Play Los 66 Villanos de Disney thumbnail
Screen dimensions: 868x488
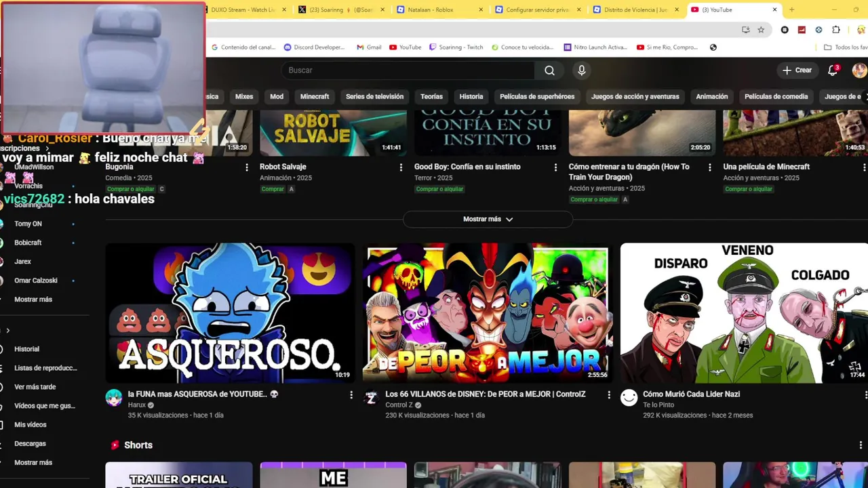click(488, 313)
